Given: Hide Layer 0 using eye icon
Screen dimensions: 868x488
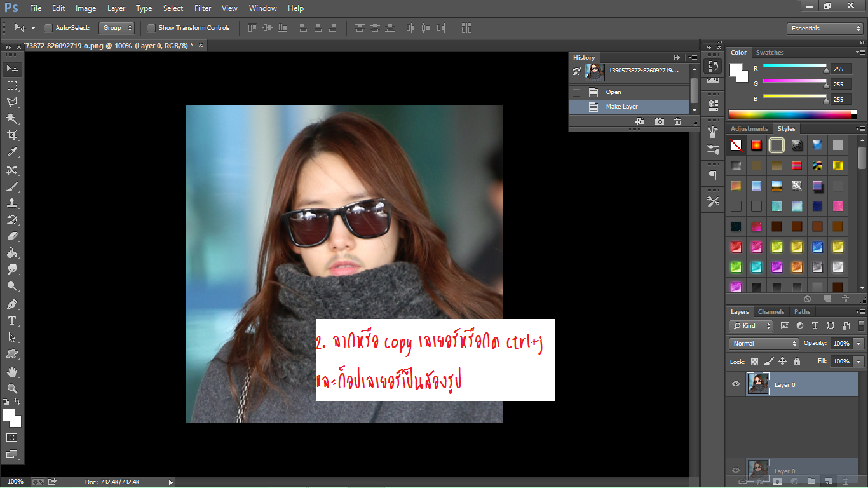Looking at the screenshot, I should tap(736, 384).
